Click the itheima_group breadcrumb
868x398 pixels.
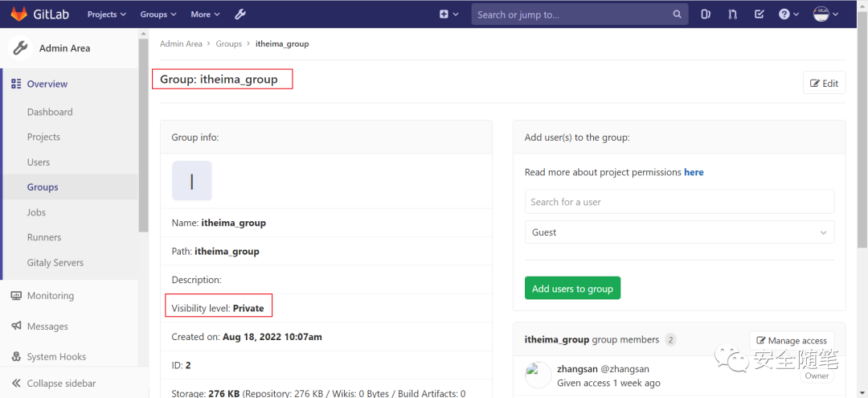pos(282,43)
